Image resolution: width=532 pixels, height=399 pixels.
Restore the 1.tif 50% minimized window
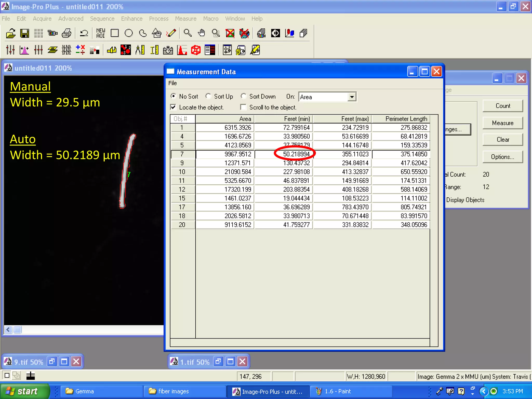point(218,362)
